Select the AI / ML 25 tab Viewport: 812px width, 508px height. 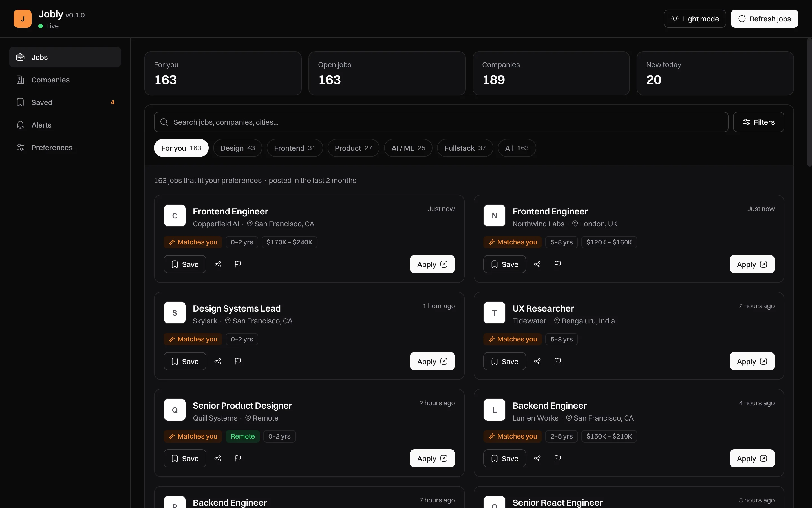click(x=408, y=148)
